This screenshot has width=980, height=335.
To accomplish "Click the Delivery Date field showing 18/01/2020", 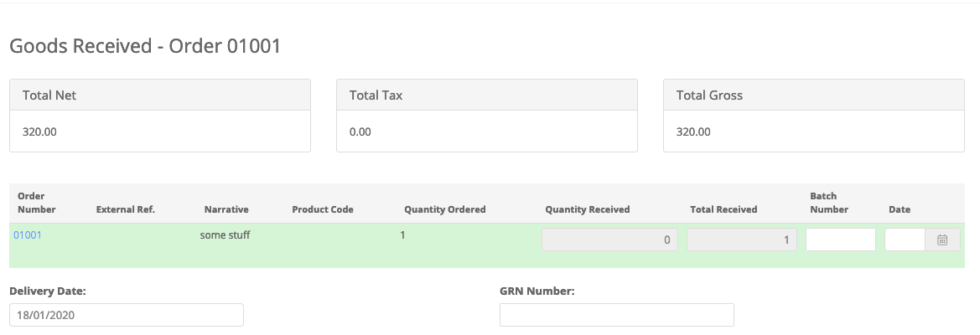I will click(127, 315).
